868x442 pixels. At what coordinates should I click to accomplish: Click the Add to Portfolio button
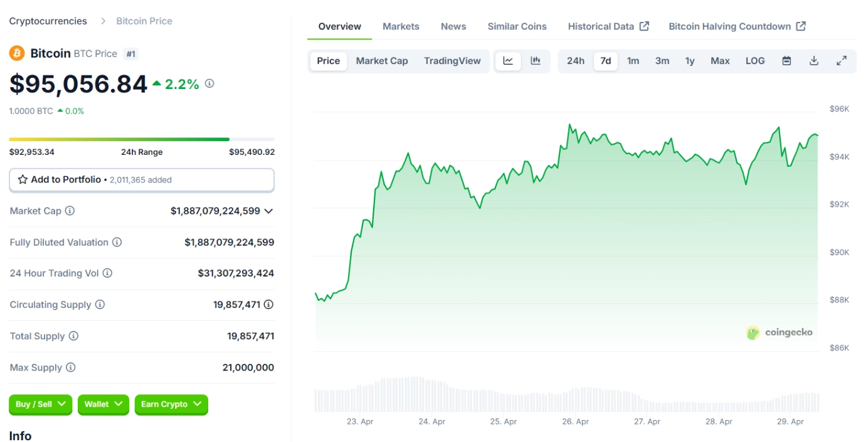[x=142, y=179]
